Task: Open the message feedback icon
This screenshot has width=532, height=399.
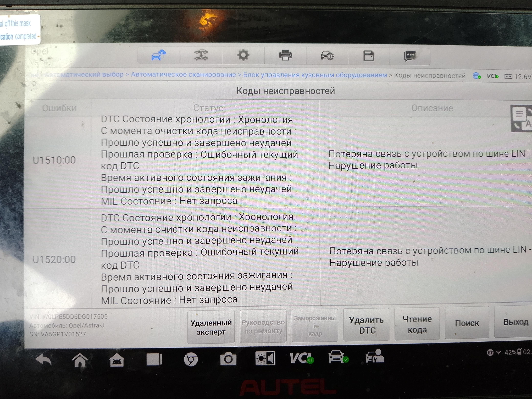Action: [410, 56]
